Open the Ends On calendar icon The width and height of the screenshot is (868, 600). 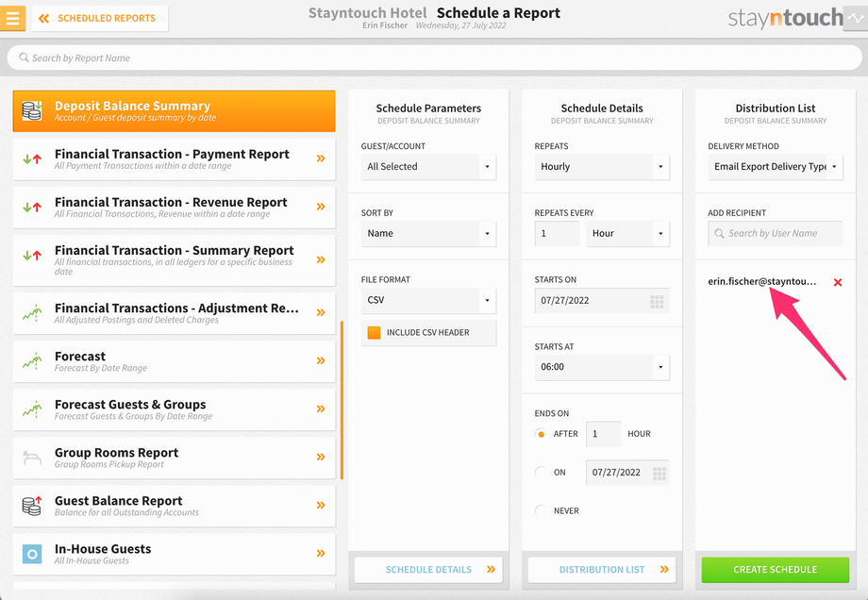pyautogui.click(x=659, y=474)
